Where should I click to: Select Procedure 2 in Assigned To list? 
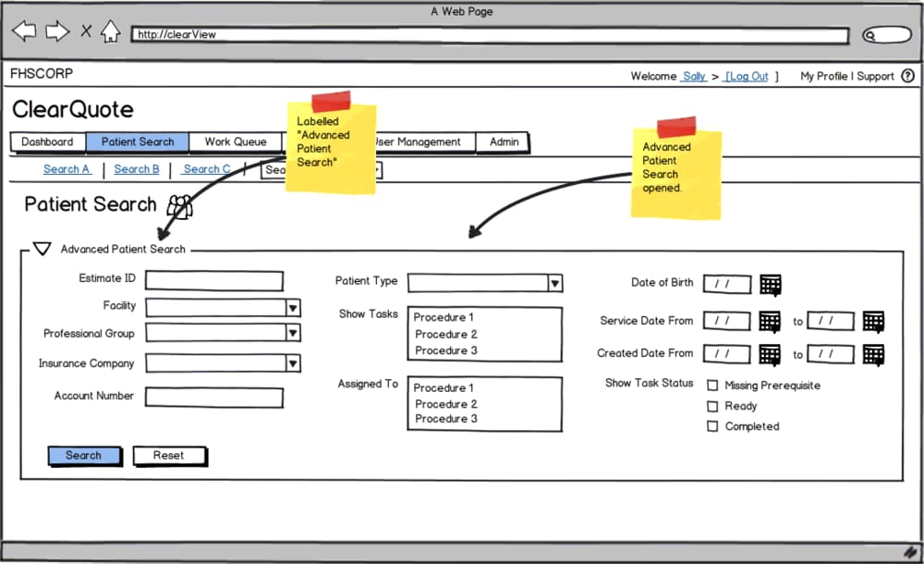[x=446, y=404]
